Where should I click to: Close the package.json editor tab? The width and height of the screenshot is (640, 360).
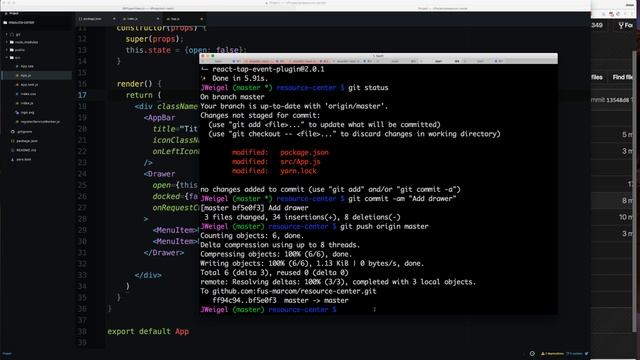114,19
